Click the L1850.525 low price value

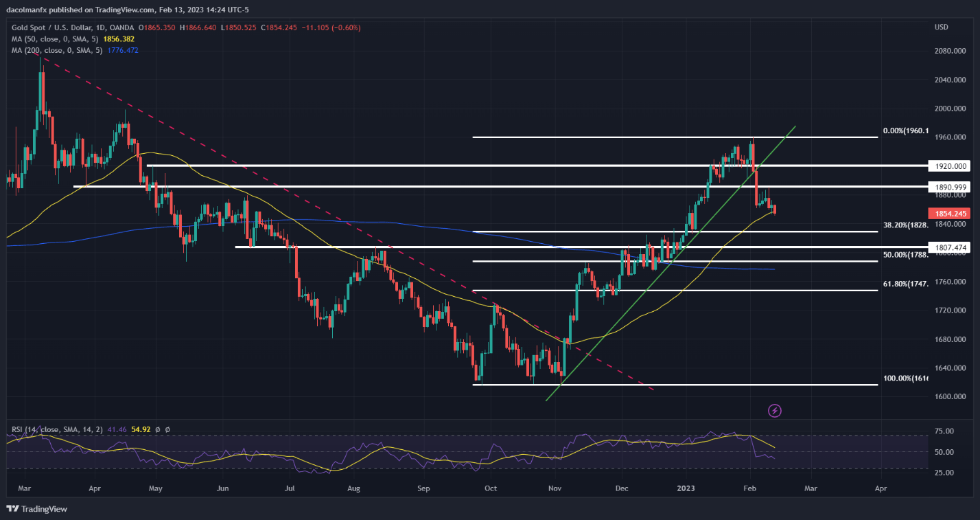pyautogui.click(x=237, y=27)
